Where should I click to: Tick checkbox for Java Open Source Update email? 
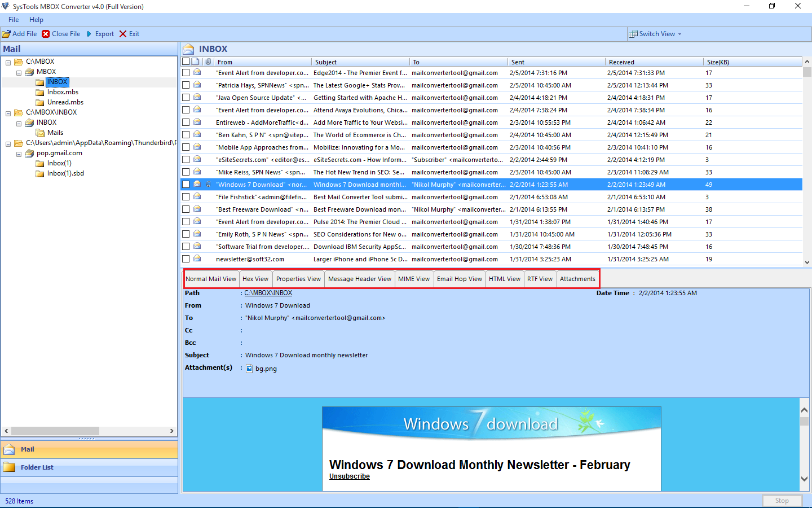(186, 98)
